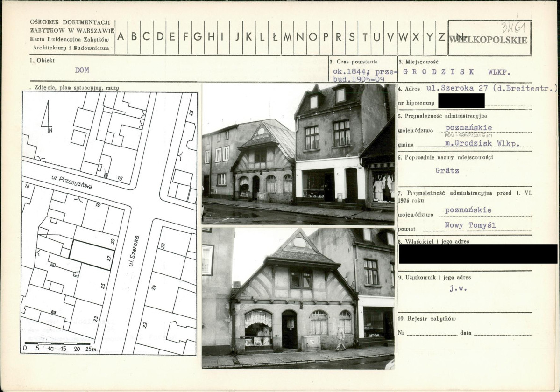Click the letter Z index box
The image size is (560, 392).
442,37
